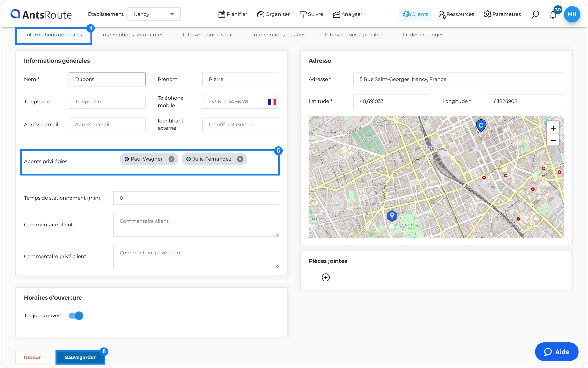Screen dimensions: 588x368
Task: Click the search magnifier icon
Action: point(535,14)
